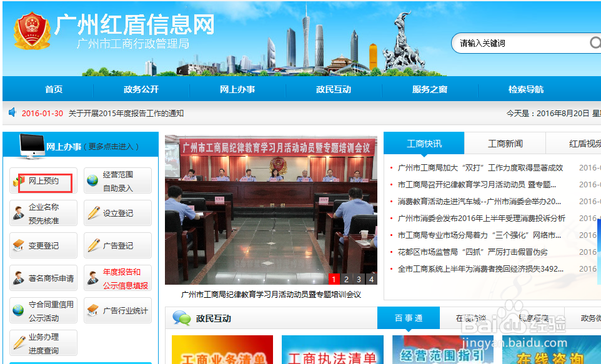Viewport: 601px width, 364px height.
Task: Click the 业务办理进度查询 progress query icon
Action: [43, 342]
